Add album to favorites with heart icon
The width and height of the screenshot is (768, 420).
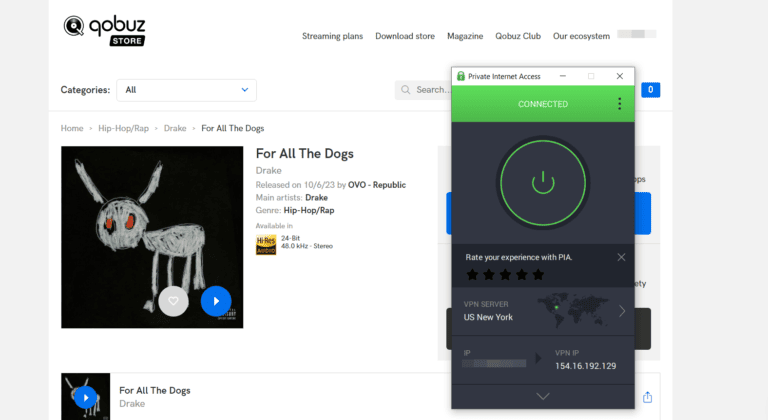point(173,301)
